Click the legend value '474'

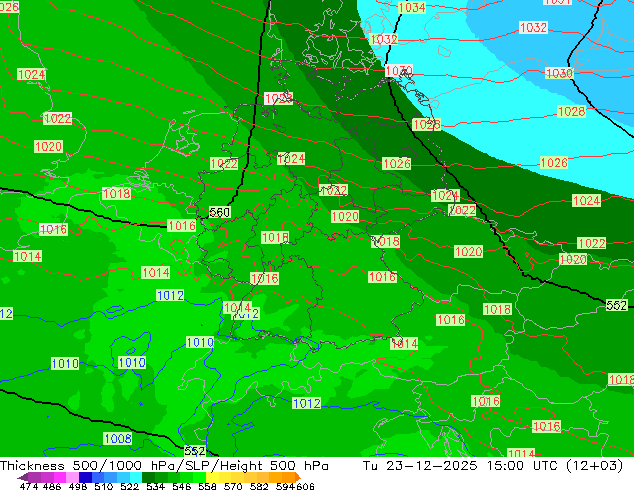pyautogui.click(x=29, y=486)
